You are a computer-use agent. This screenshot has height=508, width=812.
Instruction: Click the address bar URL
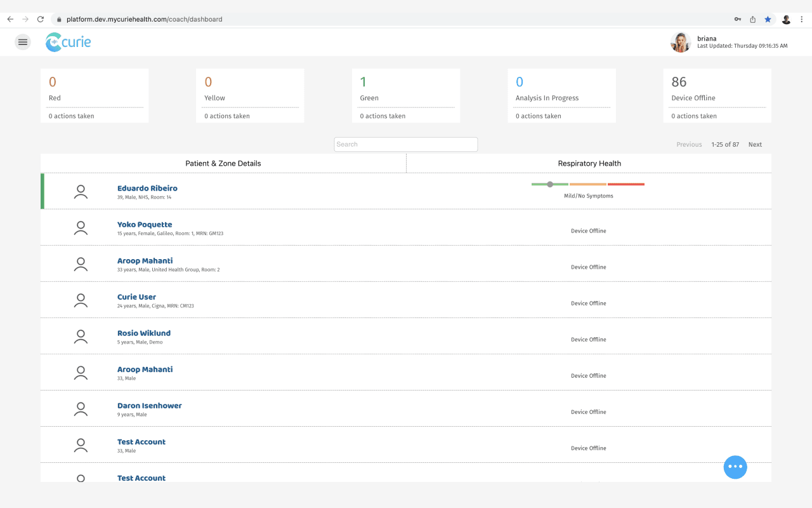coord(145,19)
